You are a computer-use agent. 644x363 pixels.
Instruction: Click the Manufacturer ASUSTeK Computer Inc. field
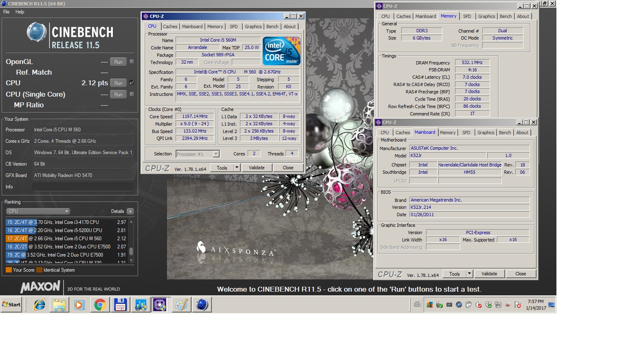coord(469,148)
